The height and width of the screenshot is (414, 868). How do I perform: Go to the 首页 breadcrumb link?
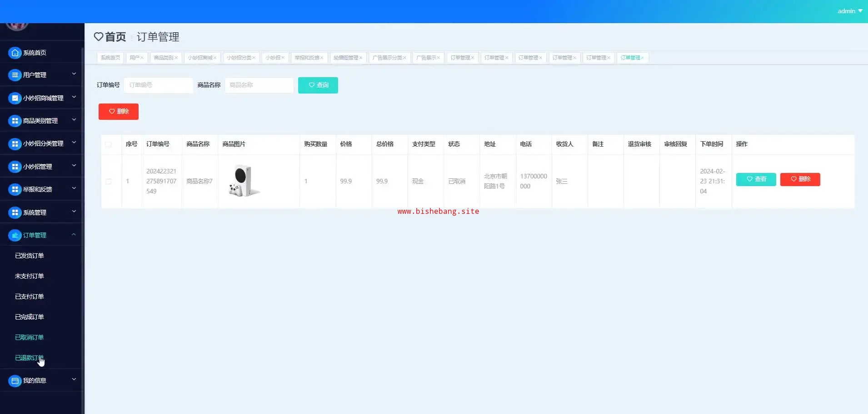[115, 37]
